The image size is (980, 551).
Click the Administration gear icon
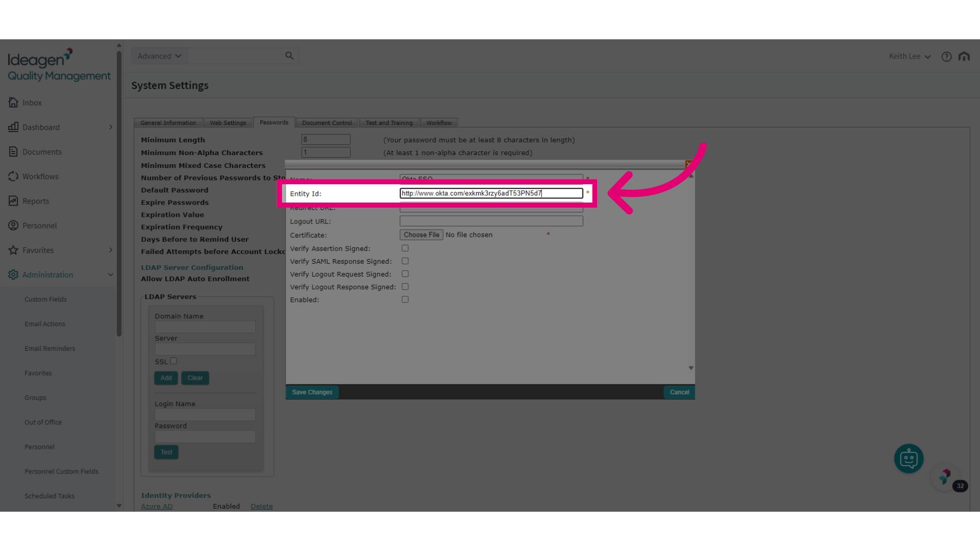click(x=13, y=274)
